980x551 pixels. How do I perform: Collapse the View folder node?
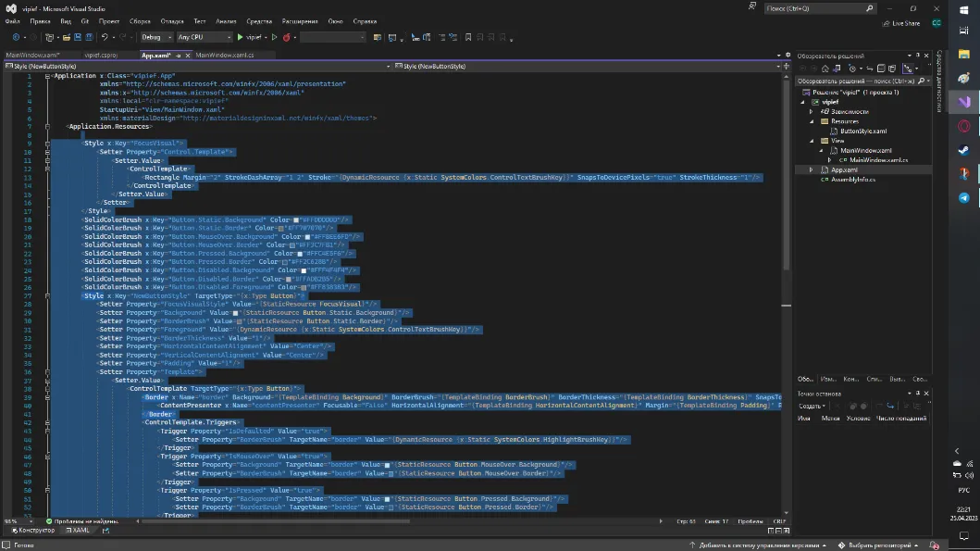coord(812,141)
